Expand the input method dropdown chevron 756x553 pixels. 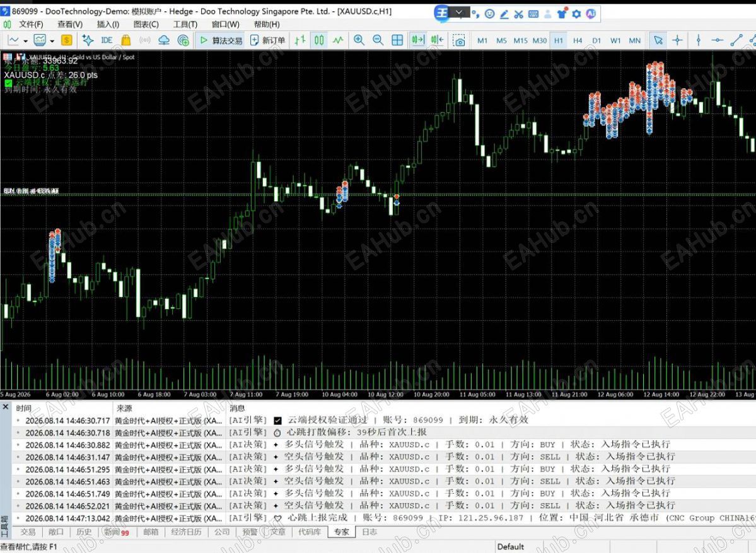pyautogui.click(x=459, y=13)
